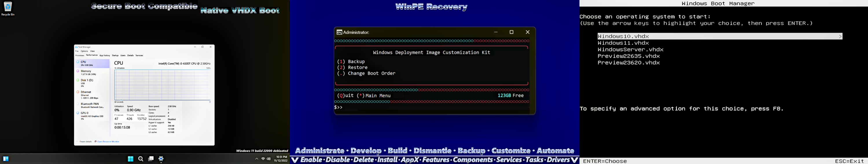Select Windows11.vhdx boot entry
The width and height of the screenshot is (868, 164).
pyautogui.click(x=624, y=43)
